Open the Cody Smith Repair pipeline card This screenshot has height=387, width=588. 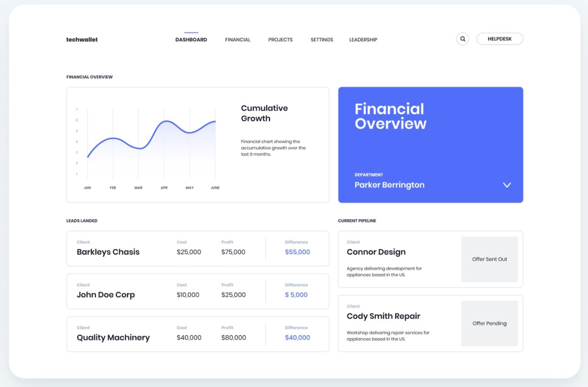pos(430,323)
